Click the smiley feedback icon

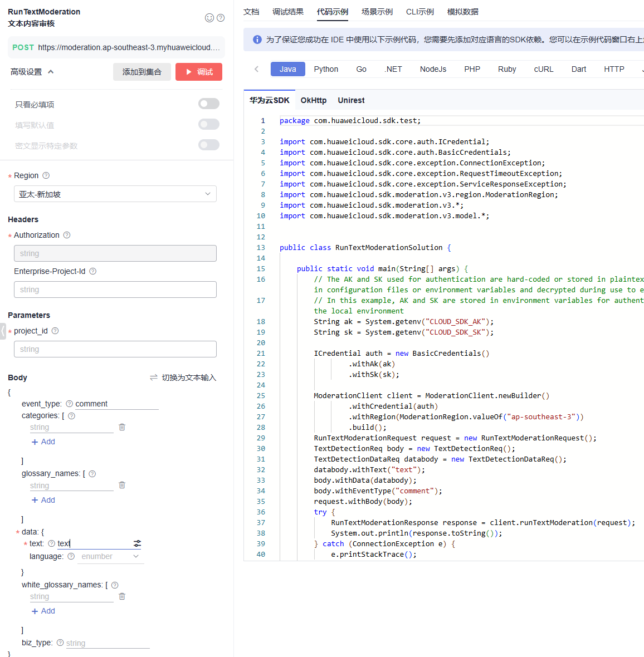point(209,18)
